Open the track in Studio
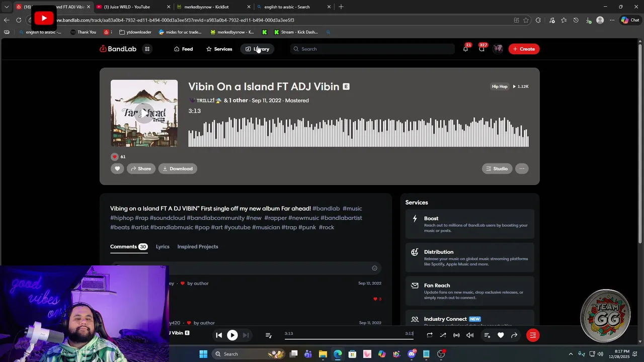 click(497, 168)
